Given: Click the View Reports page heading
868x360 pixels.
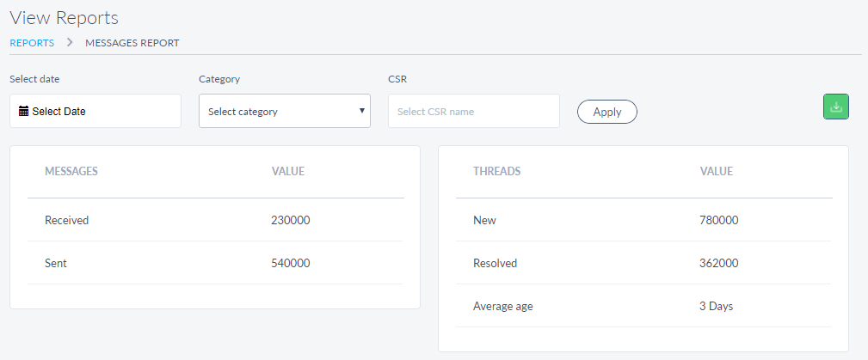Looking at the screenshot, I should pyautogui.click(x=64, y=17).
